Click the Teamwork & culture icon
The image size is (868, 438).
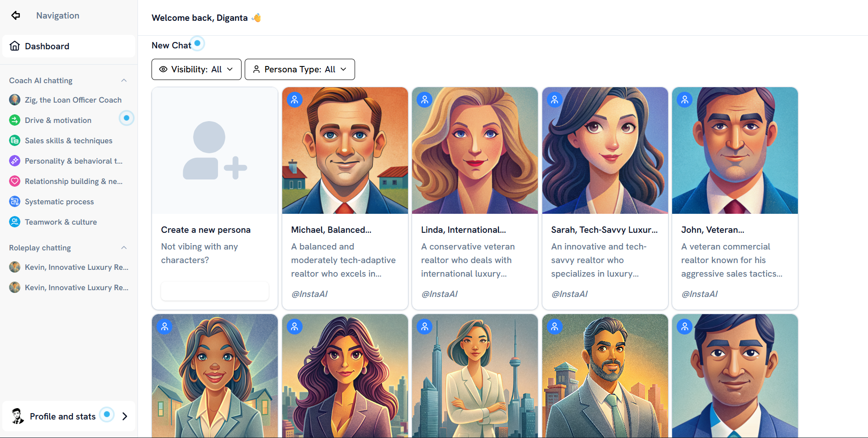[15, 222]
